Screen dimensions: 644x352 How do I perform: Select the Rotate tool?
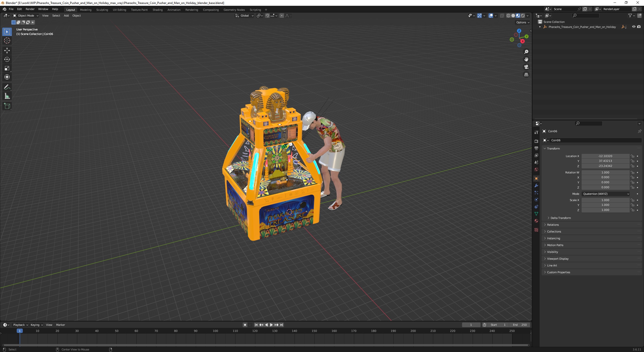7,59
